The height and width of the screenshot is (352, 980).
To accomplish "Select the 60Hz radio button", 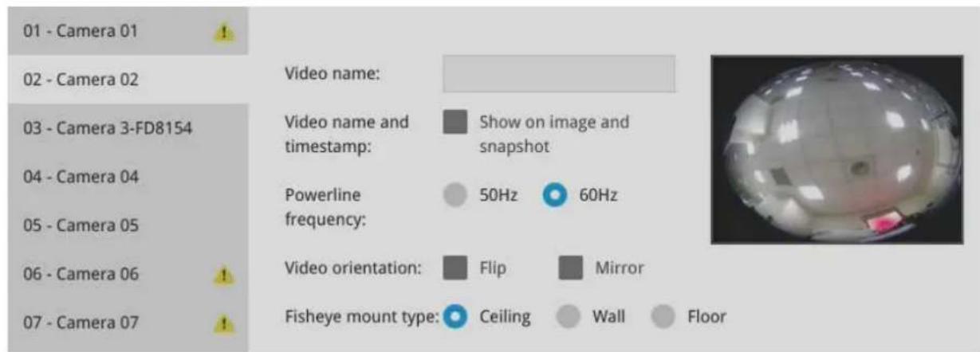I will (554, 196).
